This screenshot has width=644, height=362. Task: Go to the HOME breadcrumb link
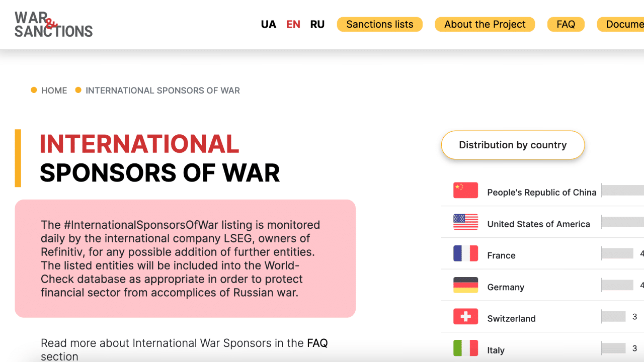(x=54, y=90)
